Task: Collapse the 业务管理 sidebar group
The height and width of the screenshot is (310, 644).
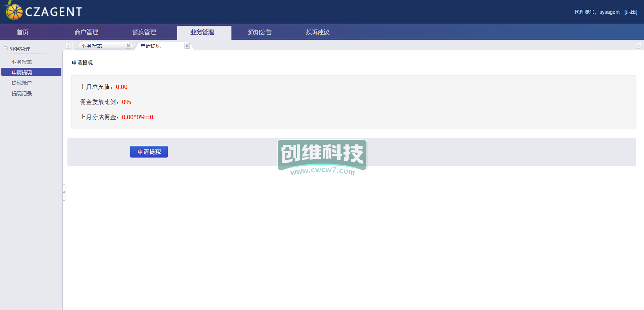Action: 6,49
